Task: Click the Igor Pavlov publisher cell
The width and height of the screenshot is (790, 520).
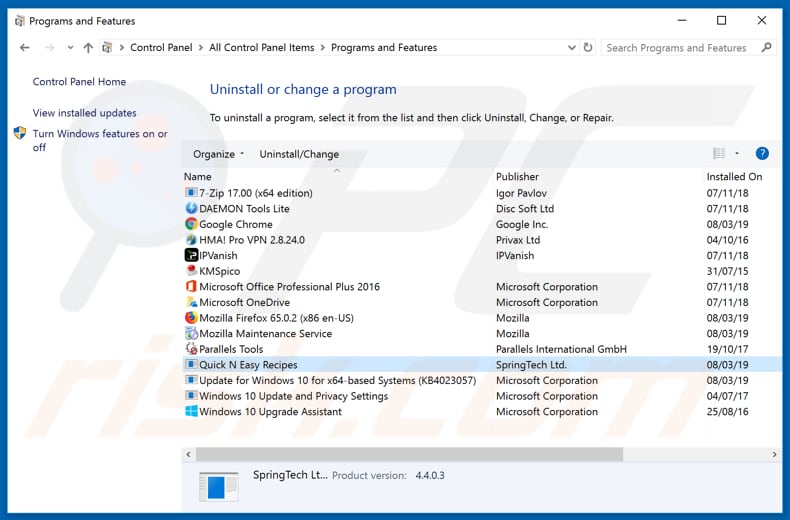Action: tap(521, 192)
